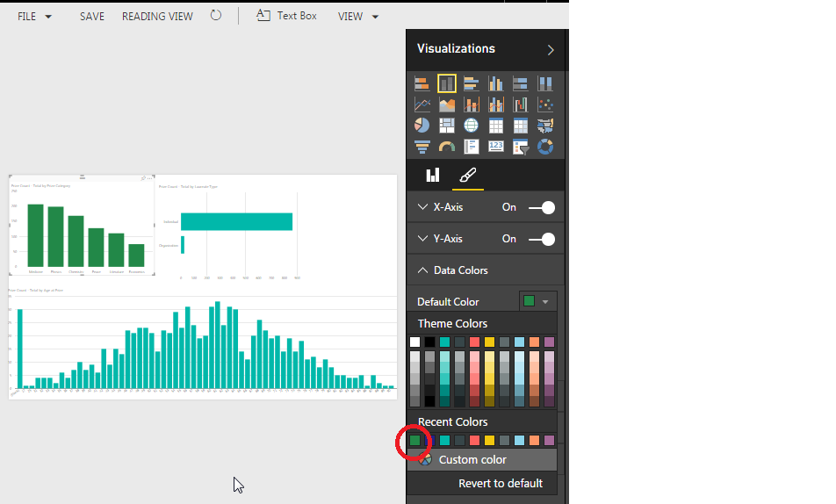Pick the yellow theme color in the top row
This screenshot has width=836, height=504.
tap(489, 342)
